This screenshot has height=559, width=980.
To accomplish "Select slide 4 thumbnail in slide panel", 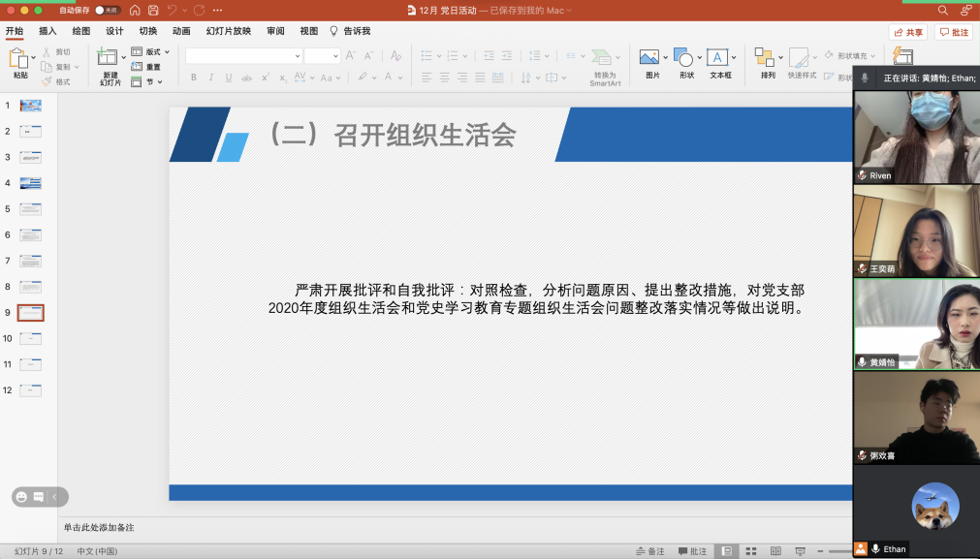I will 31,183.
